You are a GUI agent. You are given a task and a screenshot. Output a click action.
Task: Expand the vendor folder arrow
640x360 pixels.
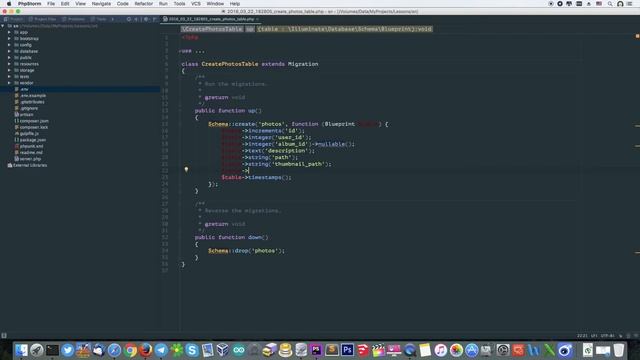9,83
